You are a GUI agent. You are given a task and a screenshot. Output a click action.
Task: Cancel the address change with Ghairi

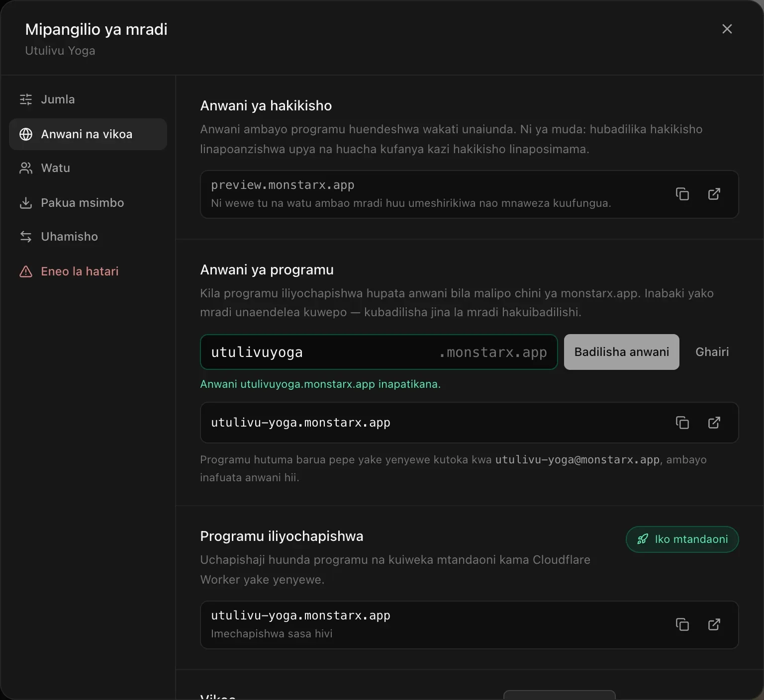(712, 352)
